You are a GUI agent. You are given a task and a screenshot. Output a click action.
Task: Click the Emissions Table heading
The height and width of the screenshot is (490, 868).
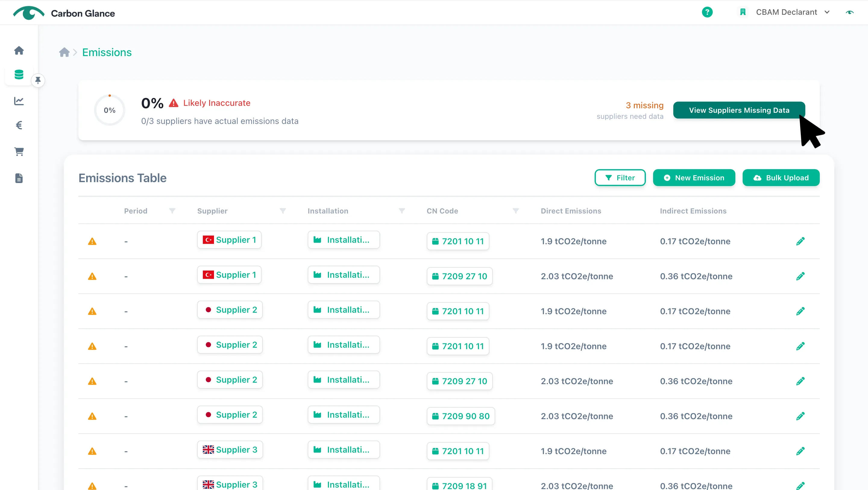(x=123, y=178)
